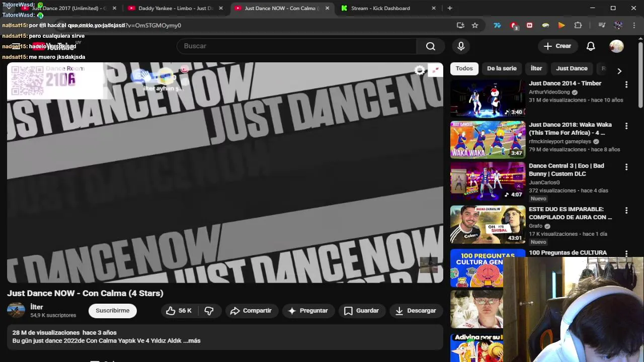The width and height of the screenshot is (644, 362).
Task: Click the video settings gear icon
Action: (x=420, y=71)
